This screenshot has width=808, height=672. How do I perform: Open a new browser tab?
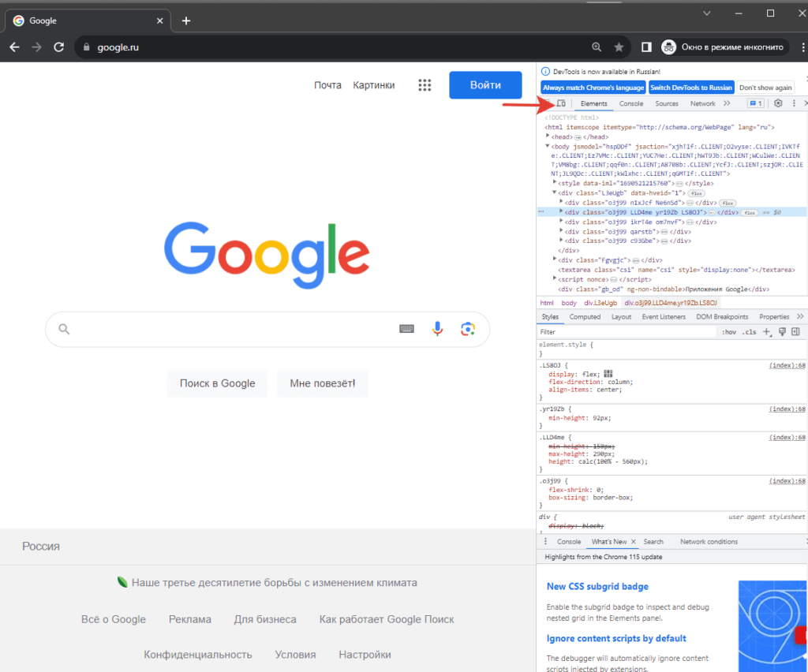pos(186,21)
